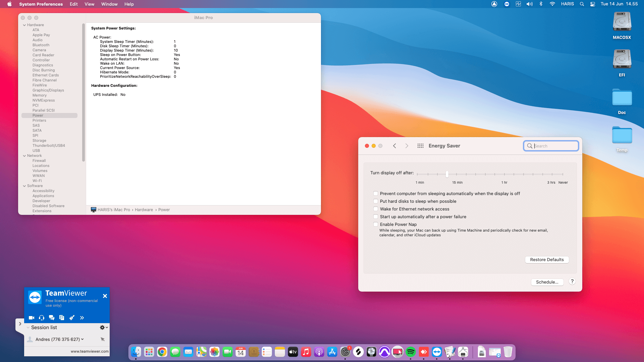This screenshot has height=362, width=644.
Task: Open the Window menu
Action: tap(109, 4)
